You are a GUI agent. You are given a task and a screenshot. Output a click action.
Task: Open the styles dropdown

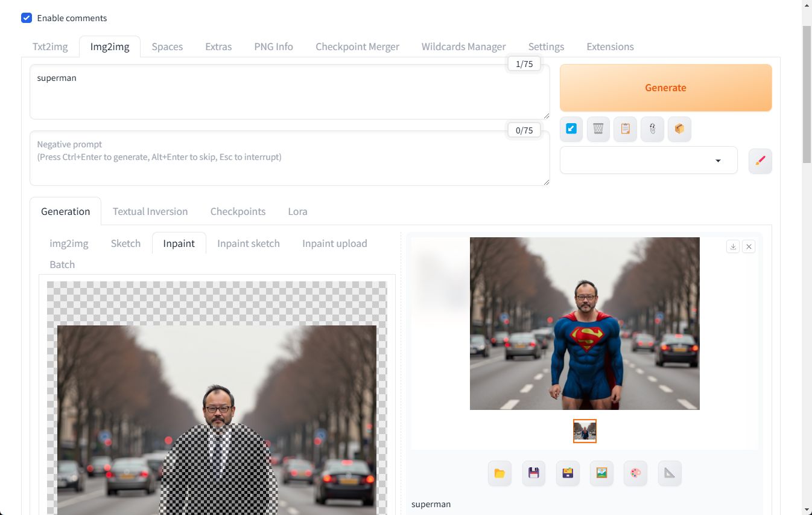(x=649, y=160)
